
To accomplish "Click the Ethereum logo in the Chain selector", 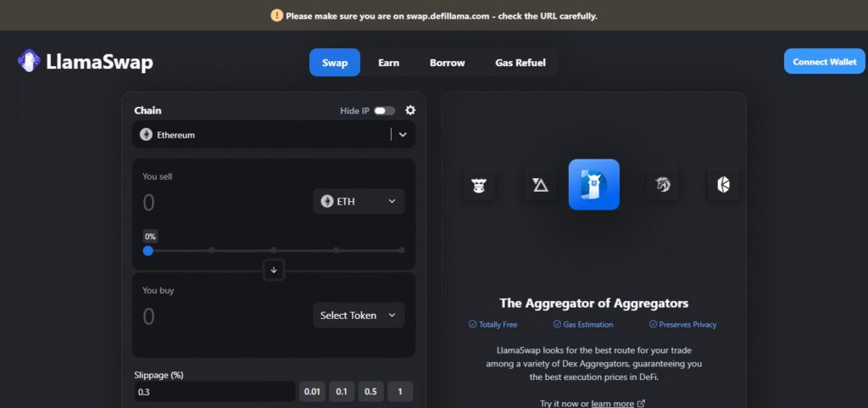I will (146, 135).
